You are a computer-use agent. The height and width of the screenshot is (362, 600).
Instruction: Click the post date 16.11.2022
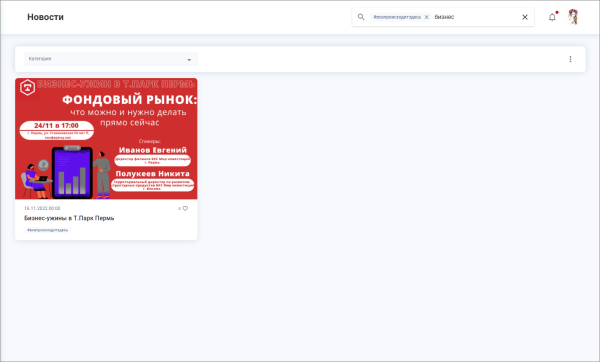[42, 209]
